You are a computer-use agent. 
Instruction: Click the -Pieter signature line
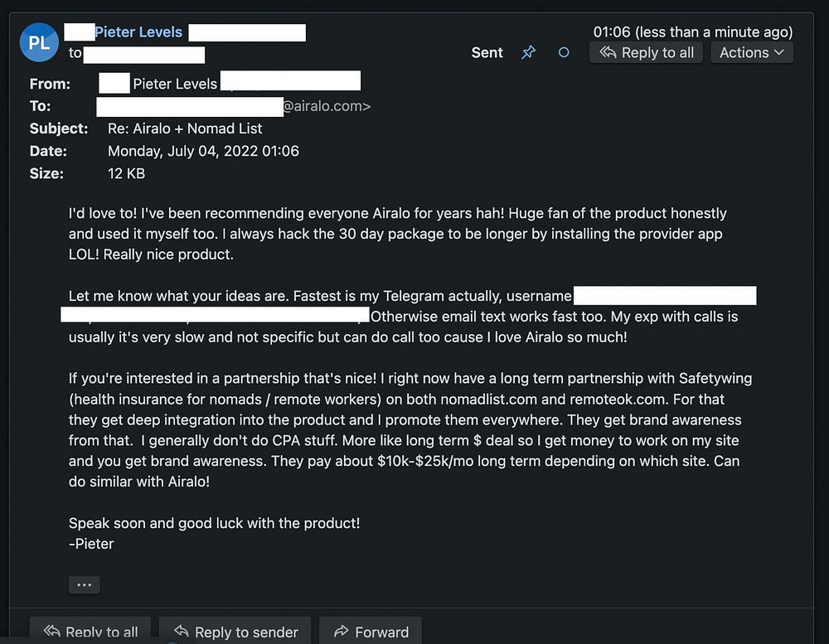point(91,544)
